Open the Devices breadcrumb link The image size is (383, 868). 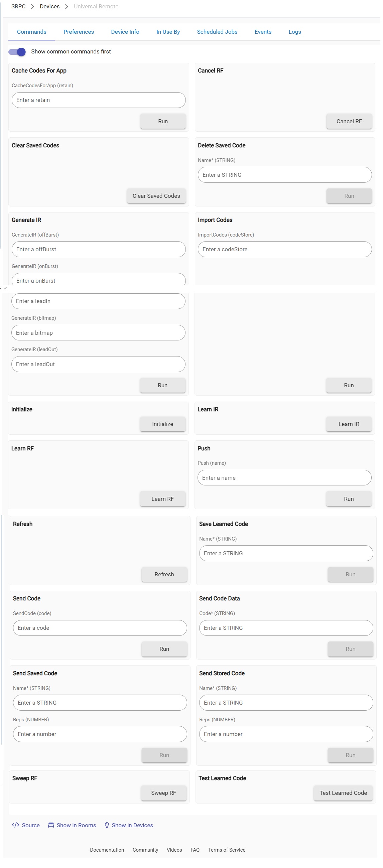pyautogui.click(x=49, y=6)
